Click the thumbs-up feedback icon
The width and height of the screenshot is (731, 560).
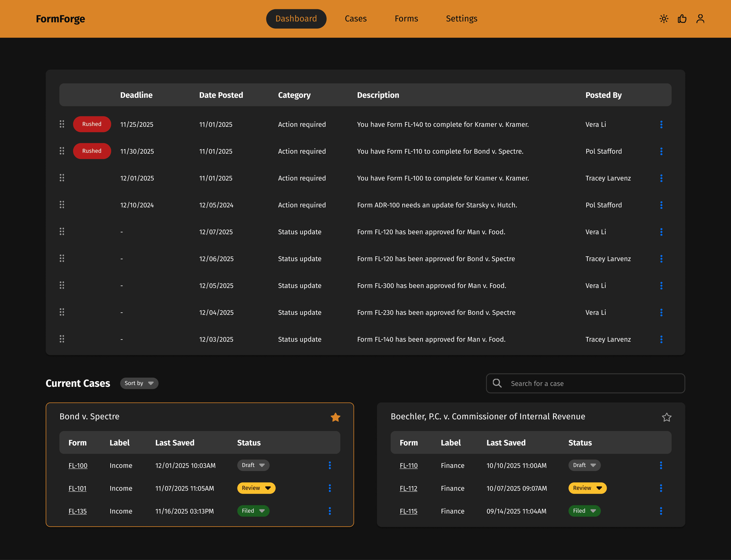pyautogui.click(x=682, y=19)
